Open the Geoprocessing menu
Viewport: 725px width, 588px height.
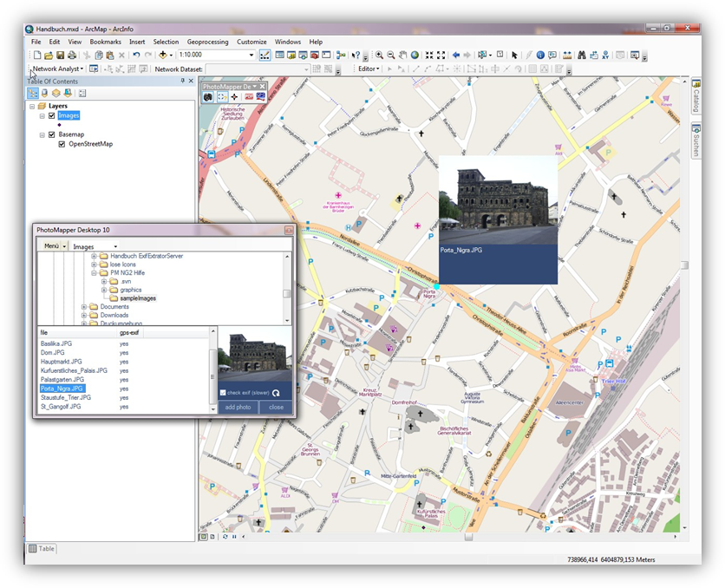click(207, 42)
